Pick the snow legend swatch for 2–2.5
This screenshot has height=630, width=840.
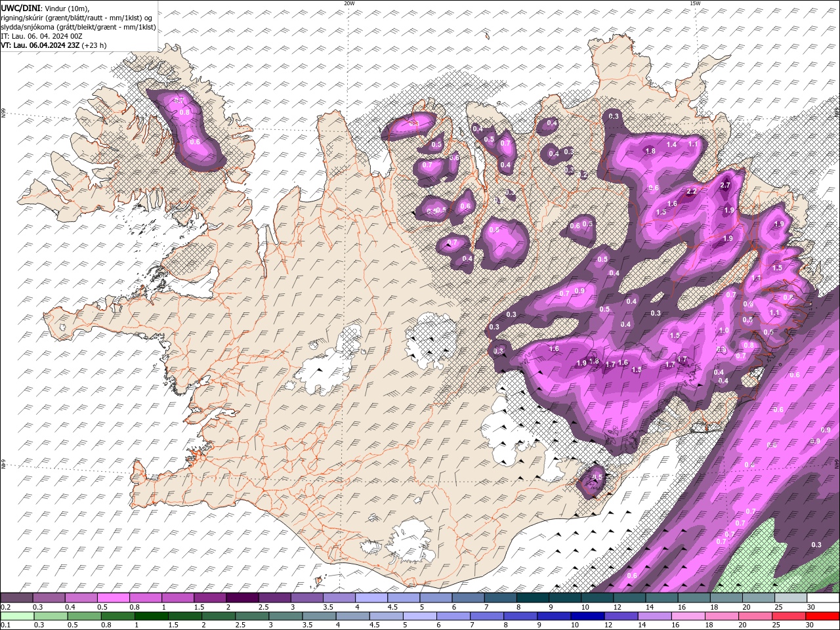tap(242, 598)
